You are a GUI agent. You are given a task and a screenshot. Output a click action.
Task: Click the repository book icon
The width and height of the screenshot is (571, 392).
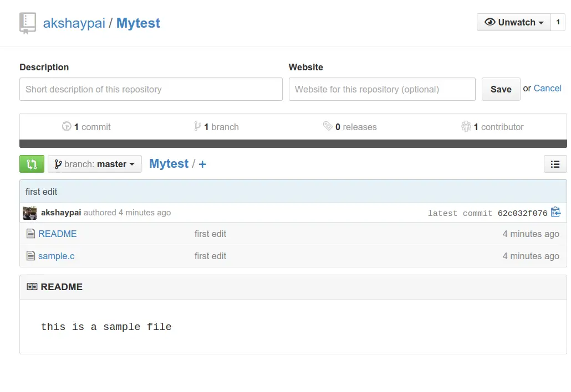28,23
